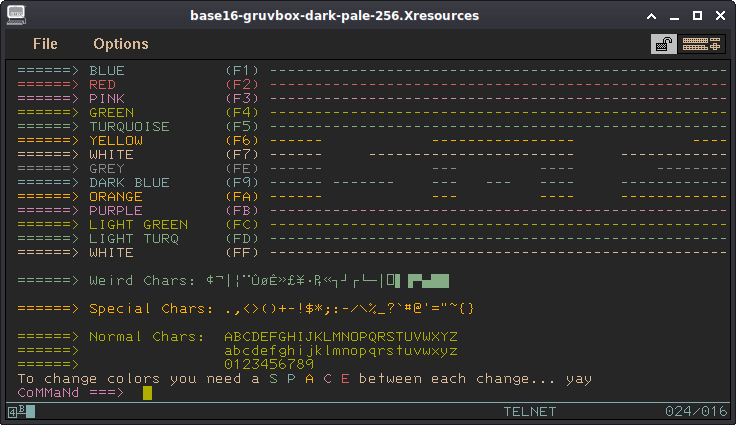The image size is (736, 425).
Task: Maximize the terminal window
Action: tap(698, 16)
